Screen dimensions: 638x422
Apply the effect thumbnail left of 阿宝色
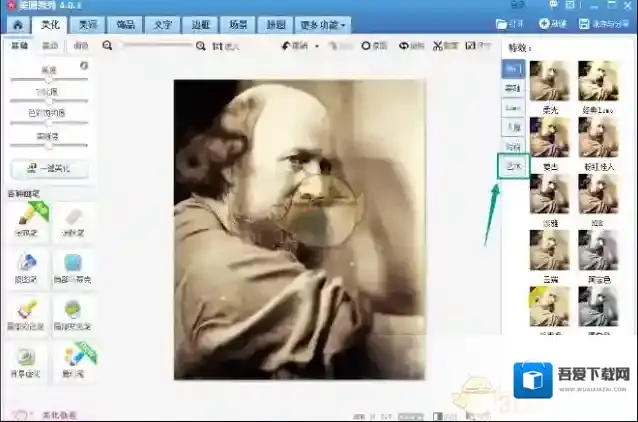coord(550,250)
